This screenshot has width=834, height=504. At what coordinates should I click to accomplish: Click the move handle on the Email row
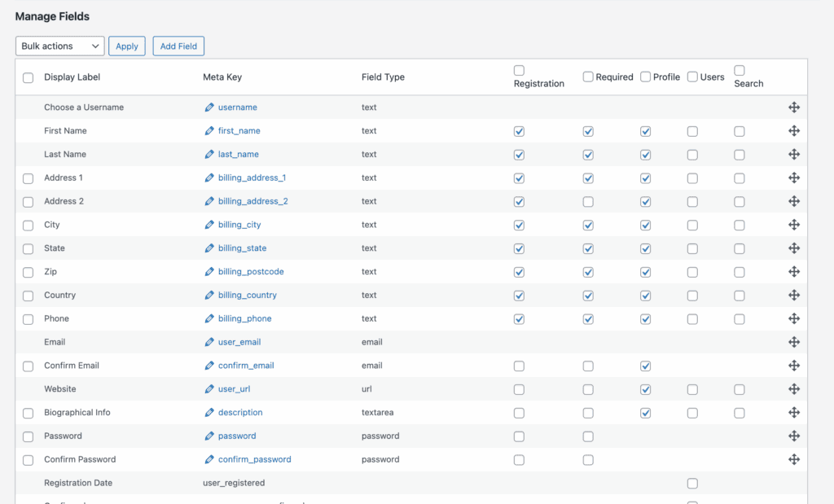click(x=794, y=342)
